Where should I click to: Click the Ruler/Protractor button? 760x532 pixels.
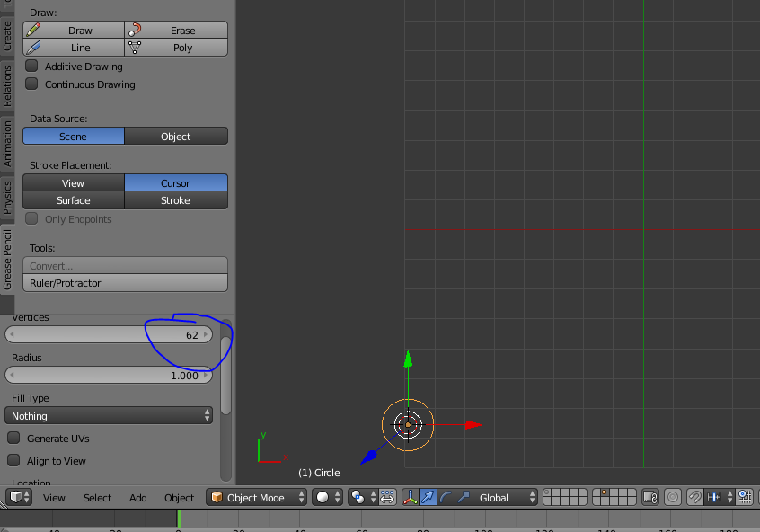124,283
